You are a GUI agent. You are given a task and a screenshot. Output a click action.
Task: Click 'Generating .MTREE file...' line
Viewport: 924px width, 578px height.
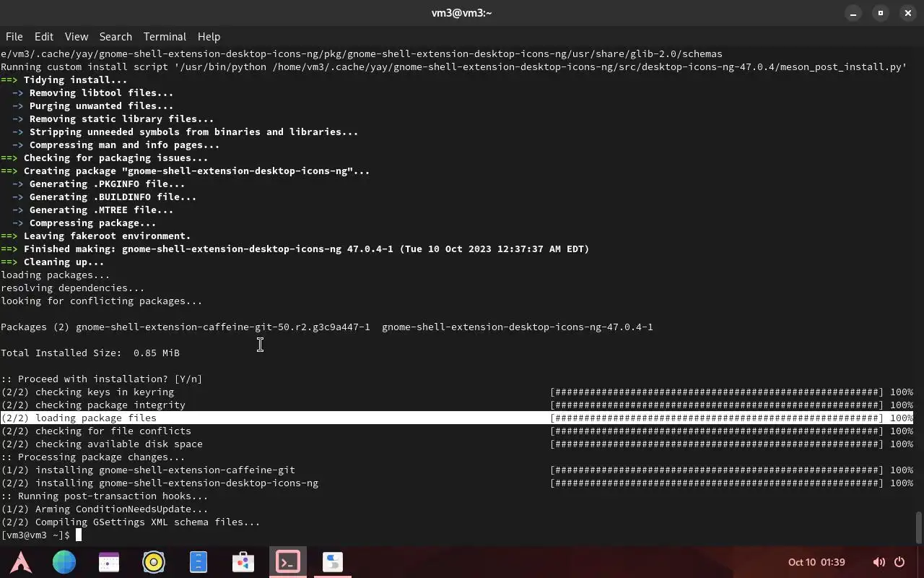click(x=93, y=210)
